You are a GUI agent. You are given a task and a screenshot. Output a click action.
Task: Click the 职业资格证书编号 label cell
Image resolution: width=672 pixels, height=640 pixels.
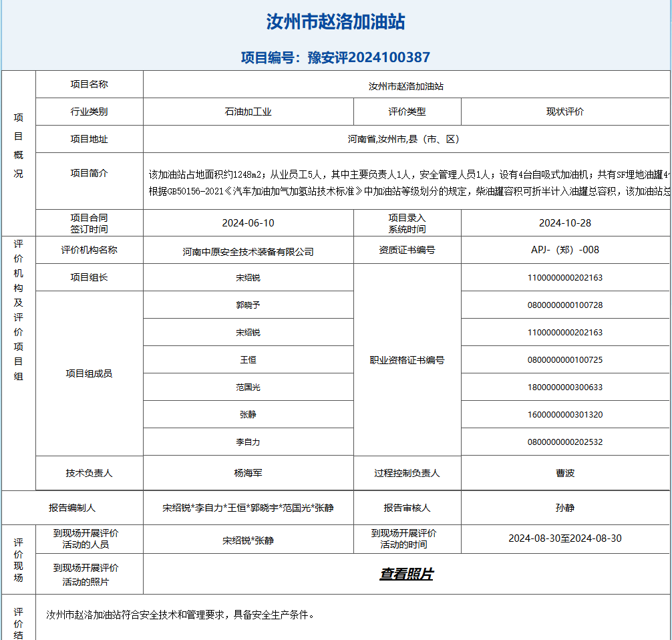click(407, 360)
